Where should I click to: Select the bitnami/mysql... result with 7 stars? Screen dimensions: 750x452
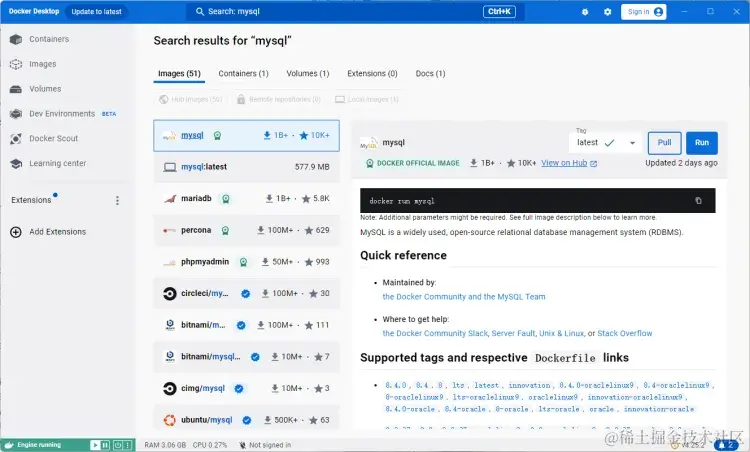pyautogui.click(x=246, y=357)
